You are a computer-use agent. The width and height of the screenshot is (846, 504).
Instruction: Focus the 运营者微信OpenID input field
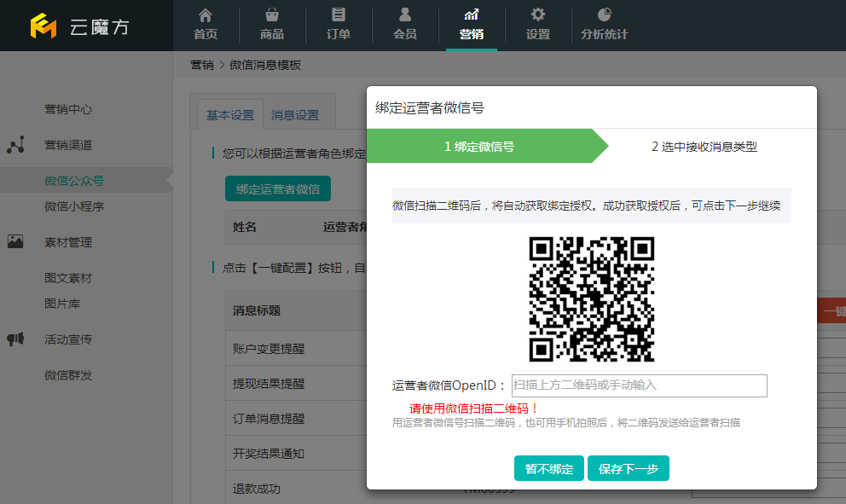[640, 385]
